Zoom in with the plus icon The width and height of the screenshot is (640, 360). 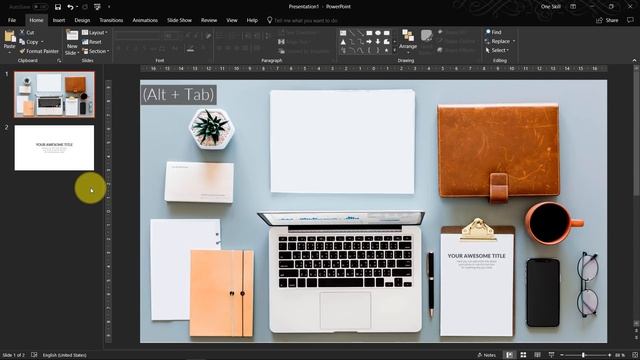point(609,355)
